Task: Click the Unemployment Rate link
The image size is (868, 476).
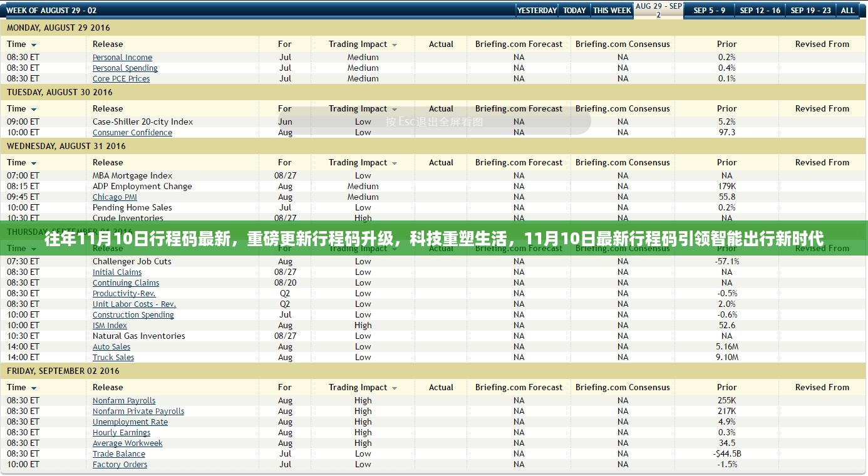Action: point(130,422)
